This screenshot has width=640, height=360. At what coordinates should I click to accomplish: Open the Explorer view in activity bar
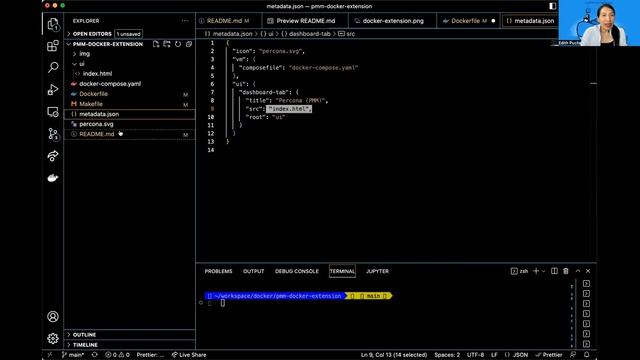tap(53, 24)
